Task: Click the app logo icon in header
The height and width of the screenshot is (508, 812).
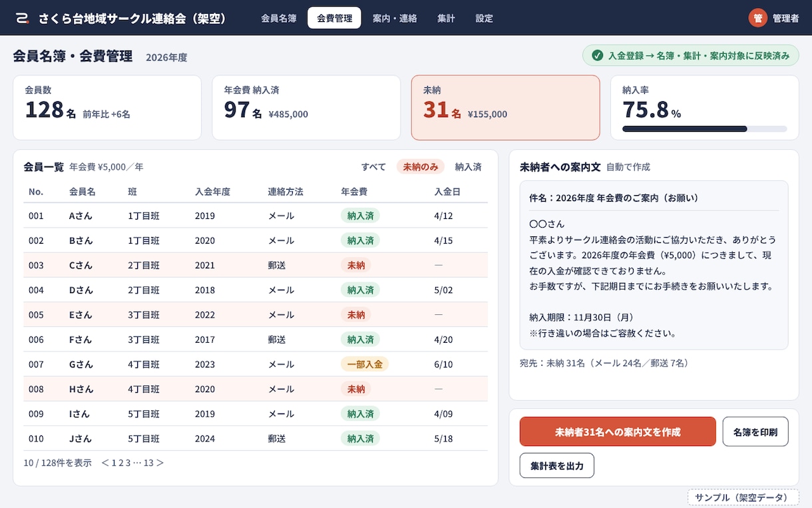Action: 23,18
